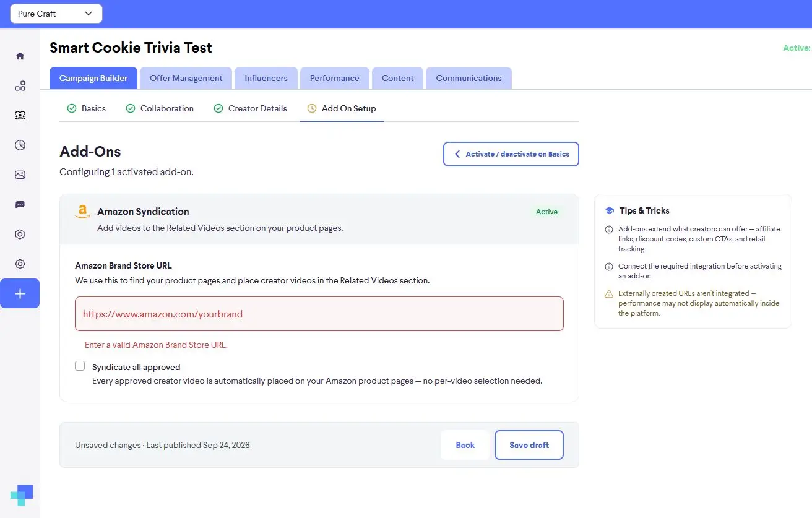Focus the Amazon Brand Store URL field
This screenshot has height=518, width=812.
319,314
